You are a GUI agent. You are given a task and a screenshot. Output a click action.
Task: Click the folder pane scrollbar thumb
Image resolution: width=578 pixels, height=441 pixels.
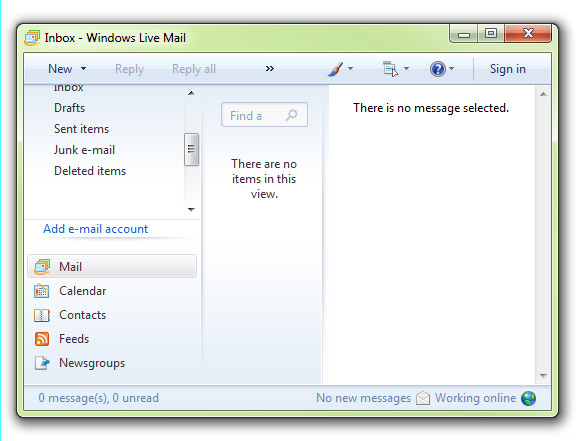coord(191,149)
